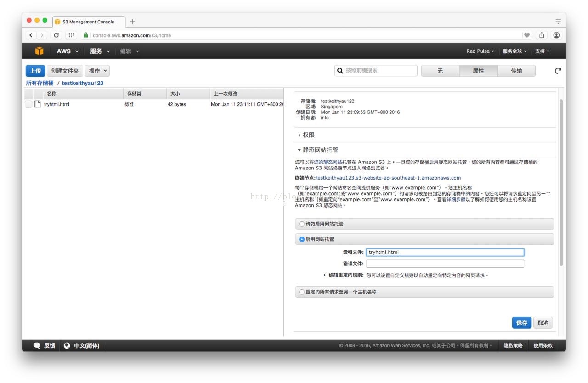Expand 编辑重定向规则 disclosure triangle
The image size is (588, 383).
pos(325,276)
